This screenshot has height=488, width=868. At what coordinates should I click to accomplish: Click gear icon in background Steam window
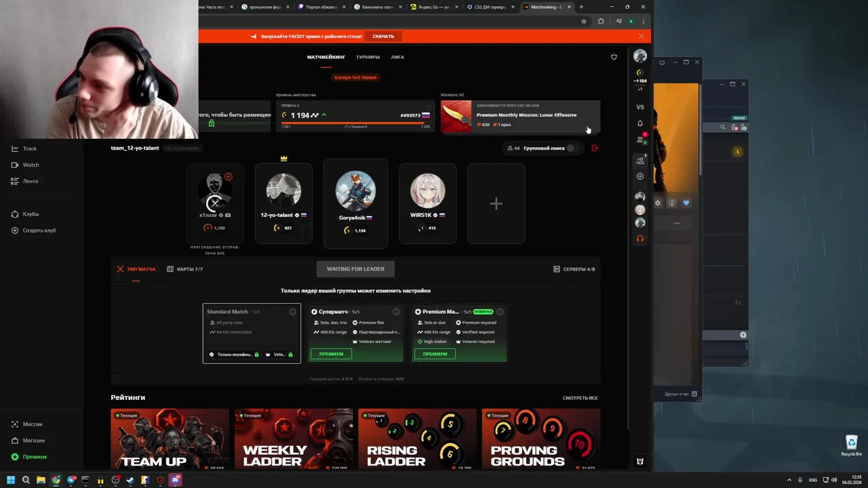click(x=658, y=203)
